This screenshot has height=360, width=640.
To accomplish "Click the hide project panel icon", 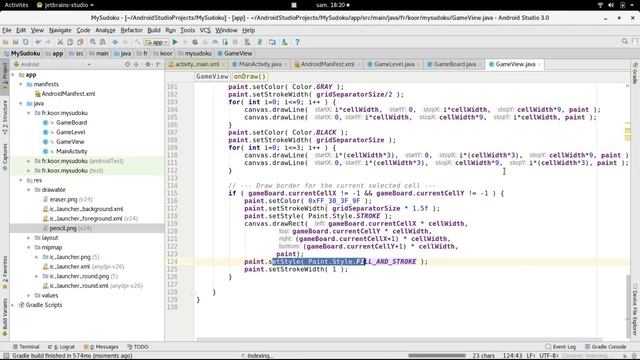I will coord(159,64).
